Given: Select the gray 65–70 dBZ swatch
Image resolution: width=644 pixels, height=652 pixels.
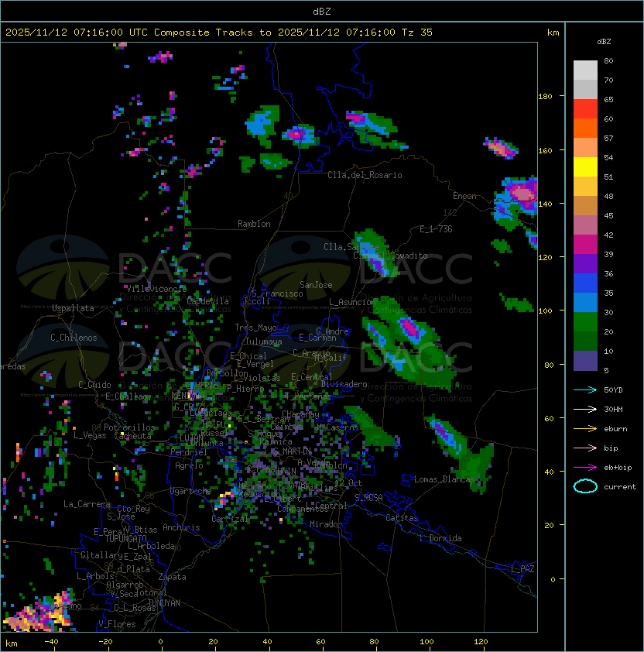Looking at the screenshot, I should [x=585, y=89].
